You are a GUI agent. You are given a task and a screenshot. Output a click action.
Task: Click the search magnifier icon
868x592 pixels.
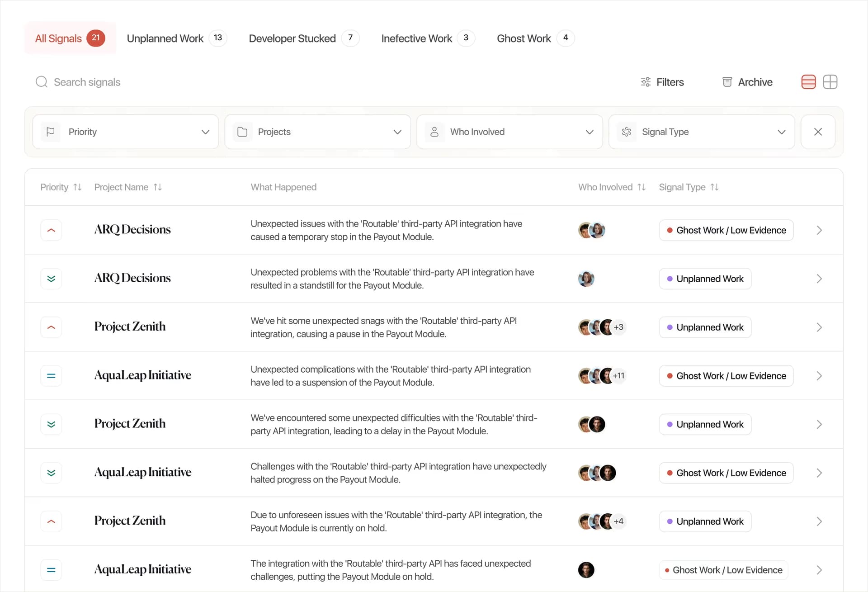tap(42, 82)
